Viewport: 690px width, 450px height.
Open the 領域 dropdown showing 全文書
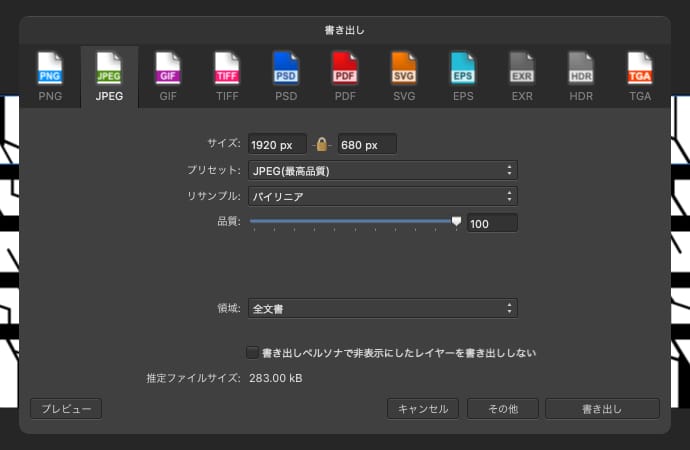click(x=383, y=309)
